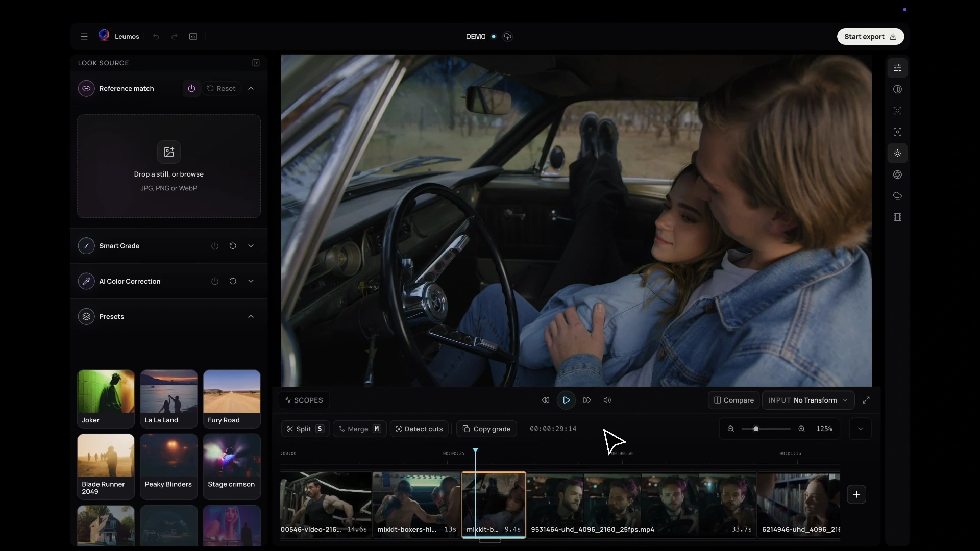The image size is (980, 551).
Task: Open the contrast half-circle tool in sidebar
Action: [897, 89]
